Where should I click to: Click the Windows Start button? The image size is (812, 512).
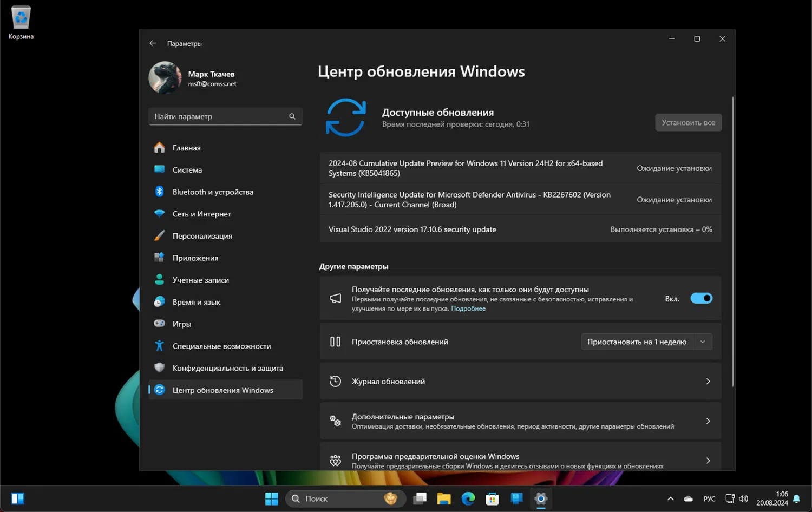point(271,498)
